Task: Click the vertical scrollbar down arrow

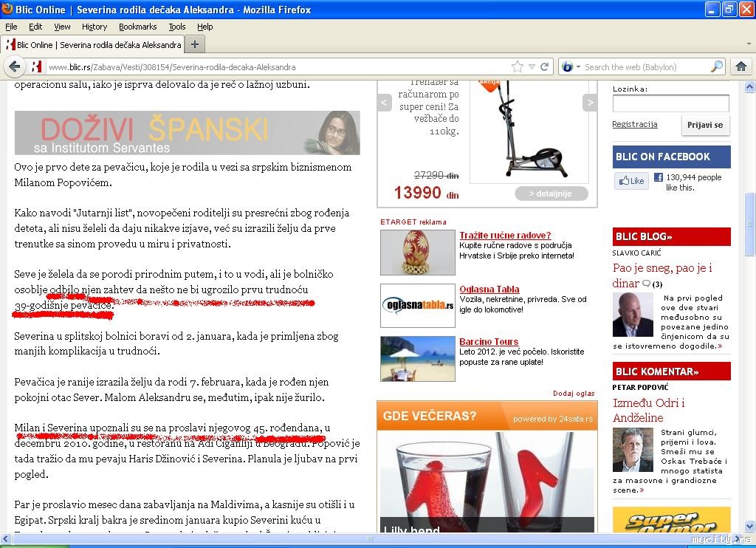Action: click(x=750, y=526)
